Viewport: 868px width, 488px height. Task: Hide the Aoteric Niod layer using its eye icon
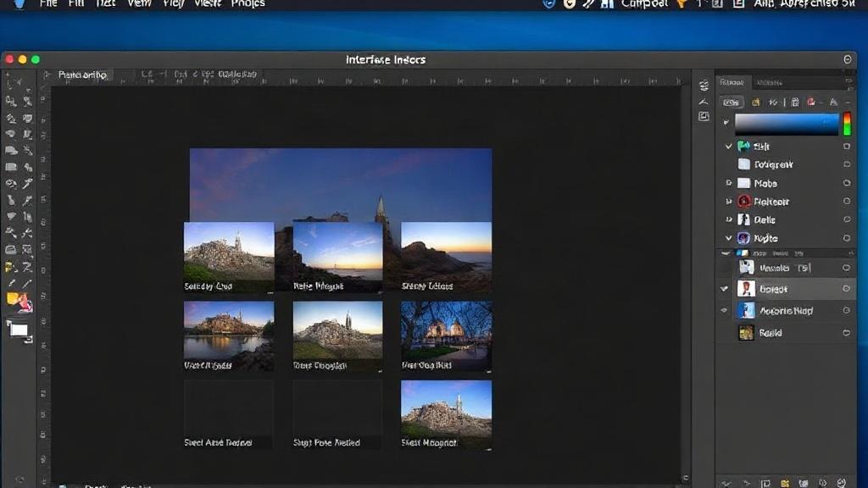pyautogui.click(x=724, y=310)
